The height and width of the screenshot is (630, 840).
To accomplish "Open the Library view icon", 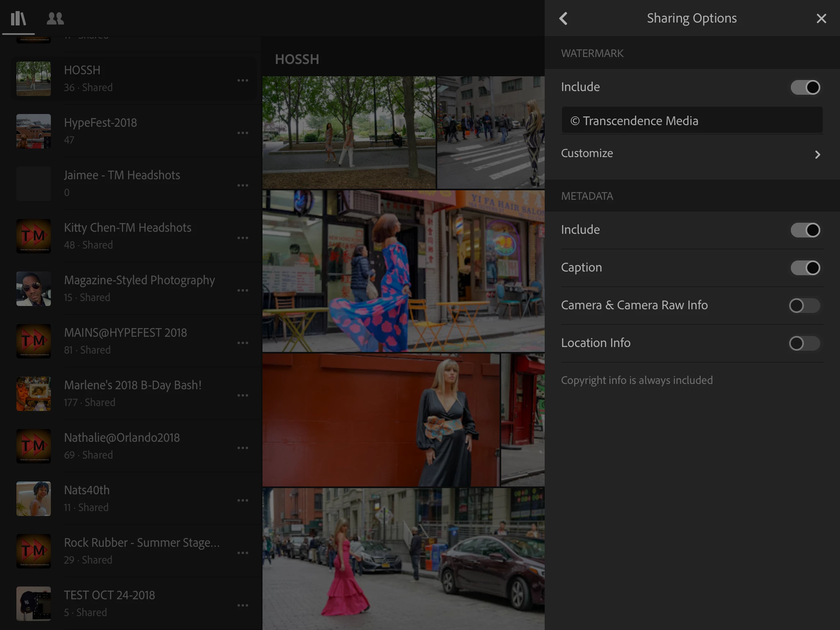I will point(18,18).
